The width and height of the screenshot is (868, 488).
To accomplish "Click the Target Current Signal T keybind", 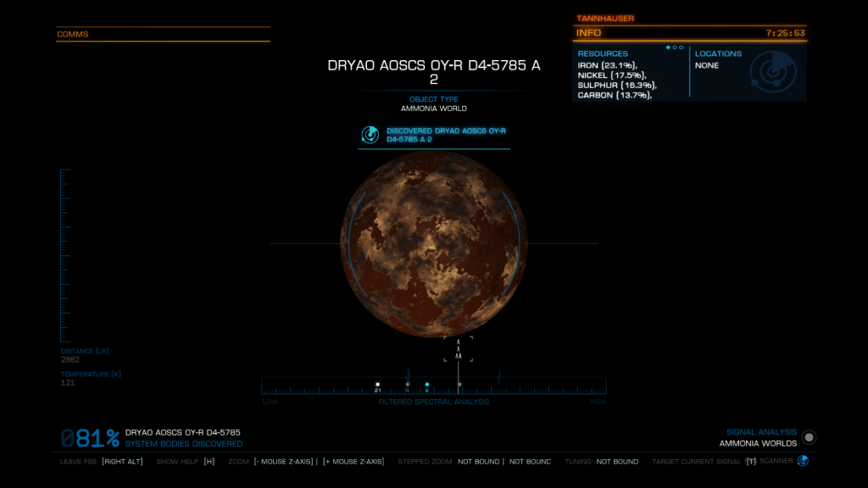I will coord(750,462).
